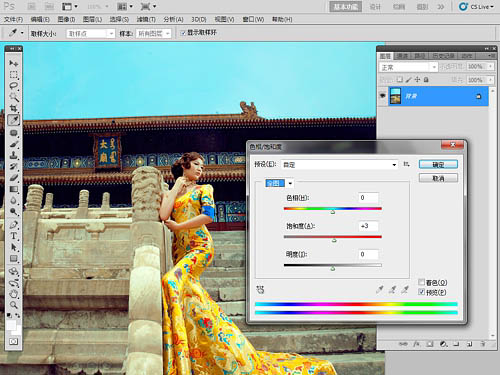Image resolution: width=500 pixels, height=375 pixels.
Task: Hide the 背景 layer with eye icon
Action: point(383,96)
